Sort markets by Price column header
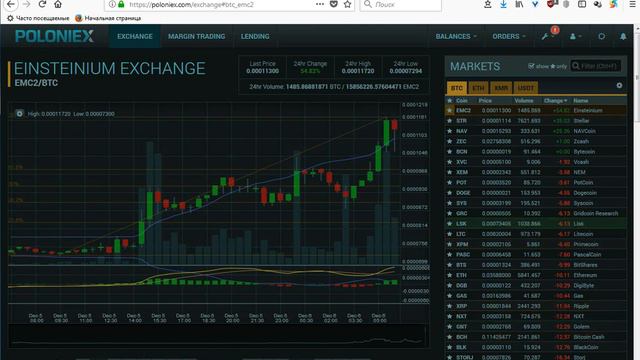Screen dimensions: 640x360 pos(485,100)
